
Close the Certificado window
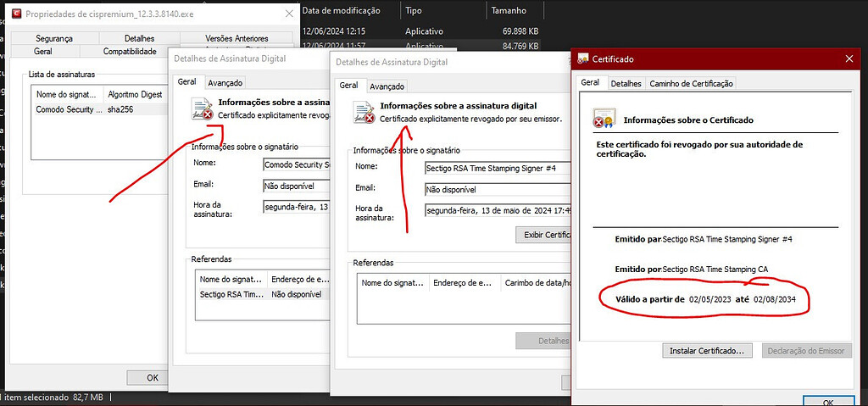click(x=849, y=58)
